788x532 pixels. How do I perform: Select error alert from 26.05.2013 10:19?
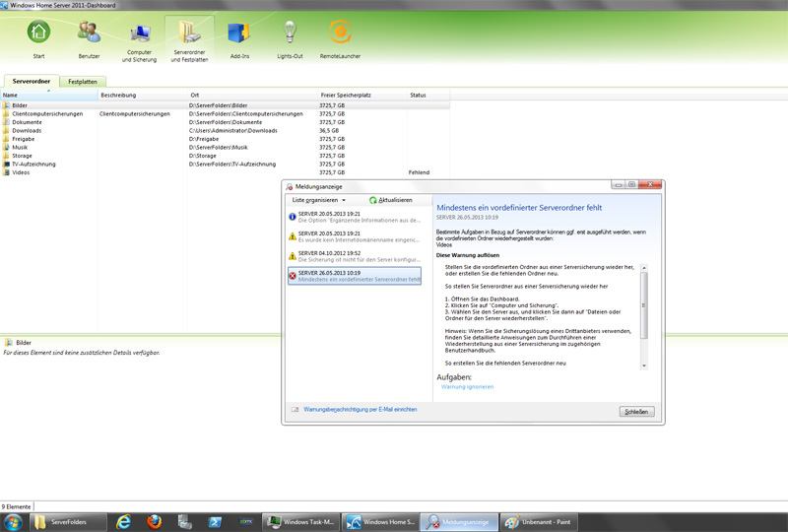355,276
